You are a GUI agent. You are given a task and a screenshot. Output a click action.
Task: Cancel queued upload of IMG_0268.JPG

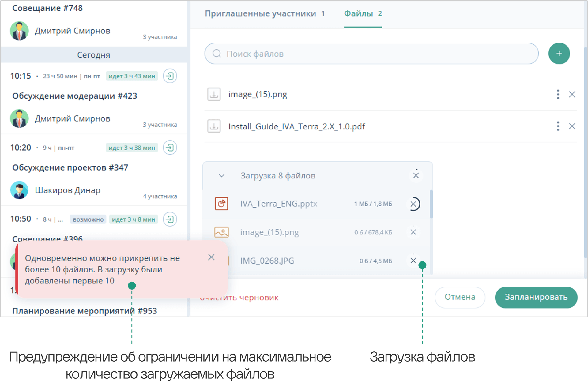click(413, 261)
